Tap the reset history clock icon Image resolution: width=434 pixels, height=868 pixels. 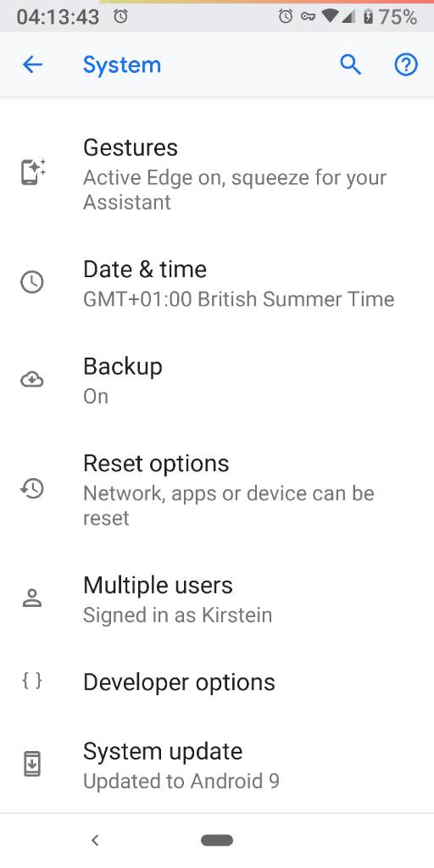[32, 488]
